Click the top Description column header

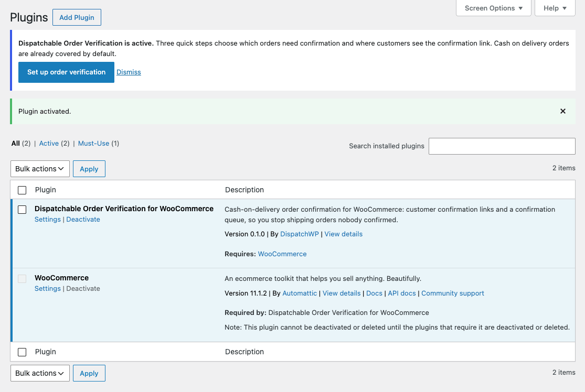click(x=244, y=190)
